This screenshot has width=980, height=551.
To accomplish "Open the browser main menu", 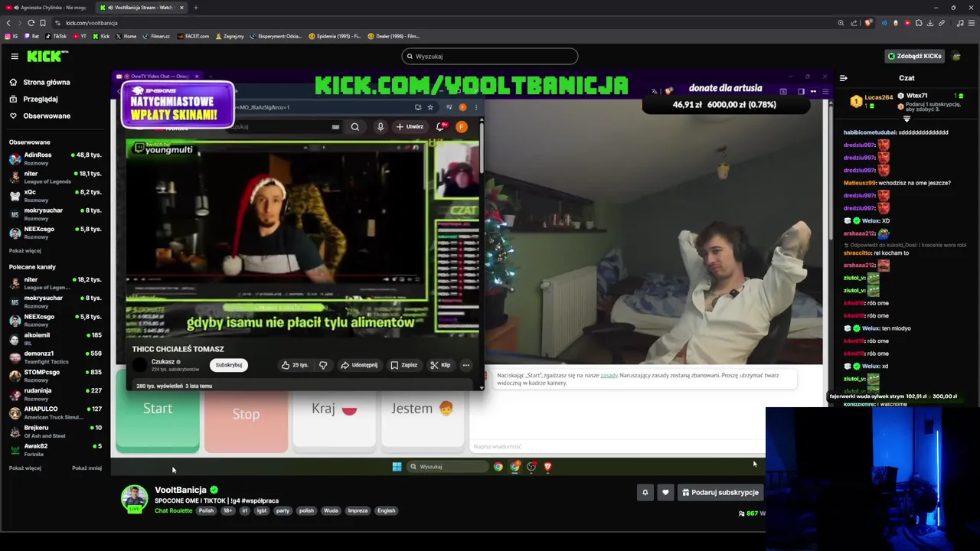I will [970, 23].
